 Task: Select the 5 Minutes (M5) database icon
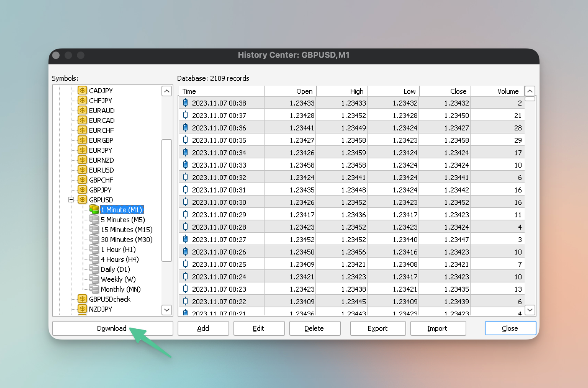click(94, 219)
